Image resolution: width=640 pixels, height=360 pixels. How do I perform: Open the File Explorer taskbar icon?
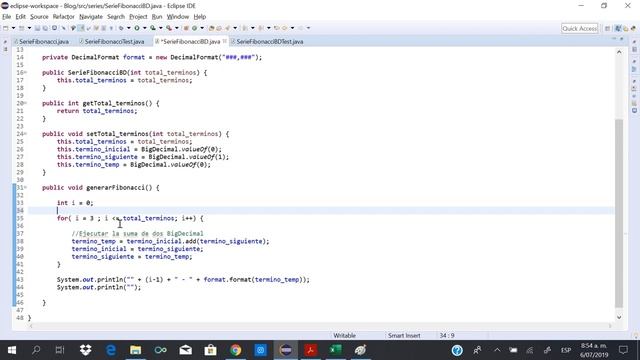[x=136, y=350]
